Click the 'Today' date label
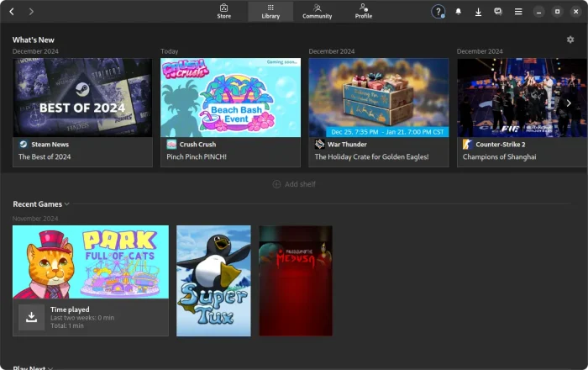Screen dimensions: 588x370 click(170, 51)
